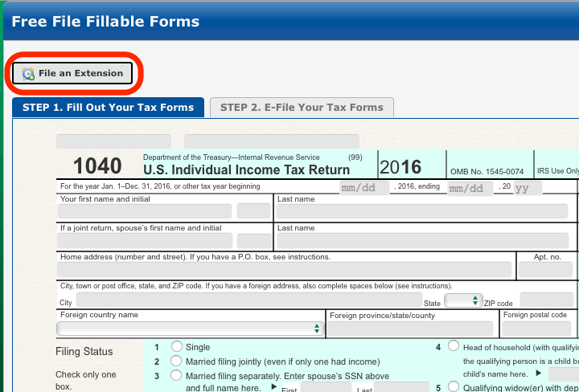Click Foreign province/state/county field
Image resolution: width=579 pixels, height=392 pixels.
pos(410,329)
